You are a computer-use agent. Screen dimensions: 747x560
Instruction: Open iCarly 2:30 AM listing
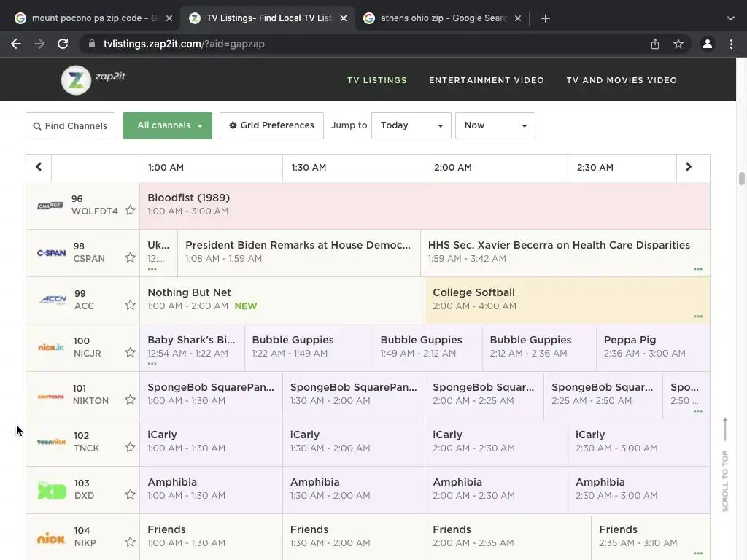pyautogui.click(x=639, y=443)
